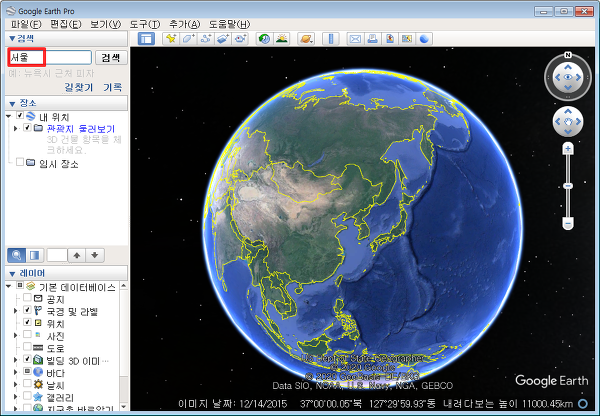Open the 파일(F) menu
600x416 pixels.
[26, 24]
